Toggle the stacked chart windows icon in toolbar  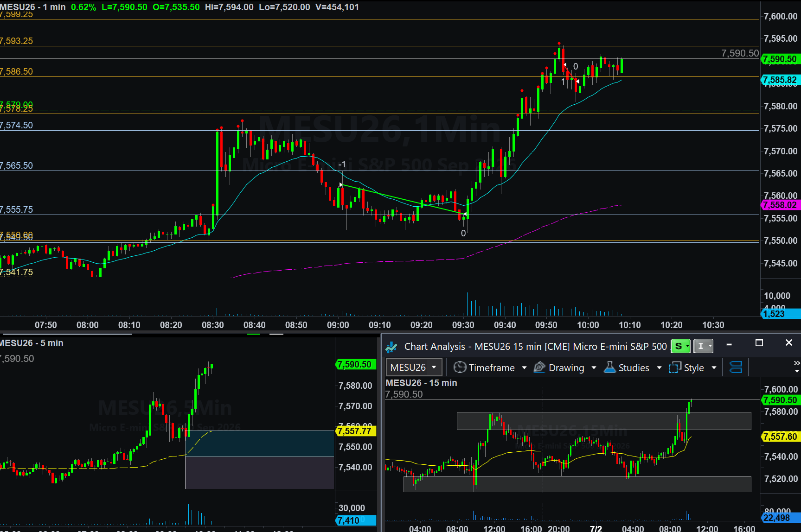coord(736,367)
